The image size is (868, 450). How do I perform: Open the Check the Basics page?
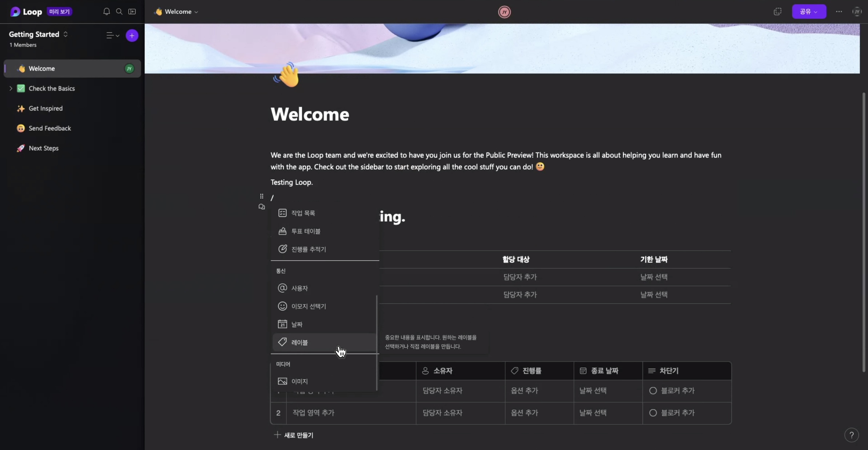52,88
